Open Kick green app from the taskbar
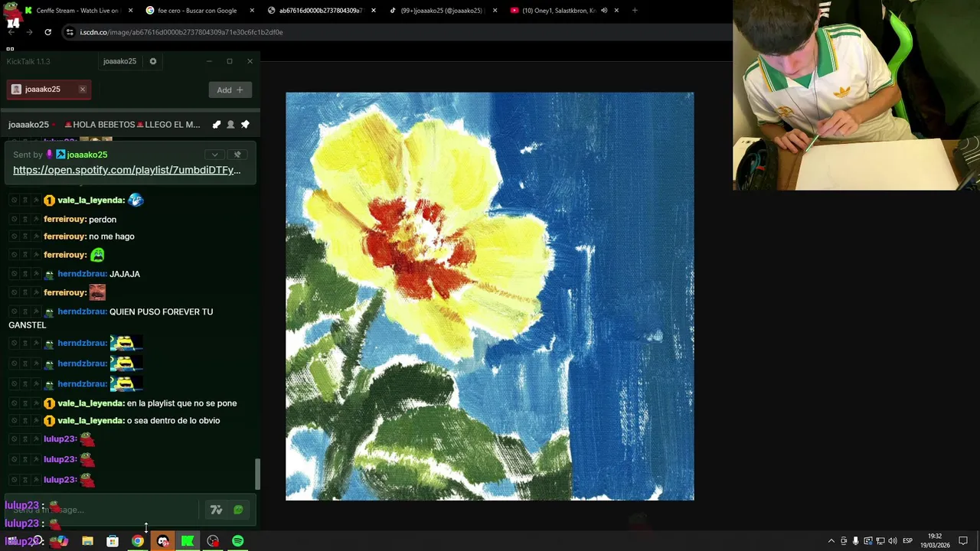The height and width of the screenshot is (551, 980). click(x=188, y=541)
